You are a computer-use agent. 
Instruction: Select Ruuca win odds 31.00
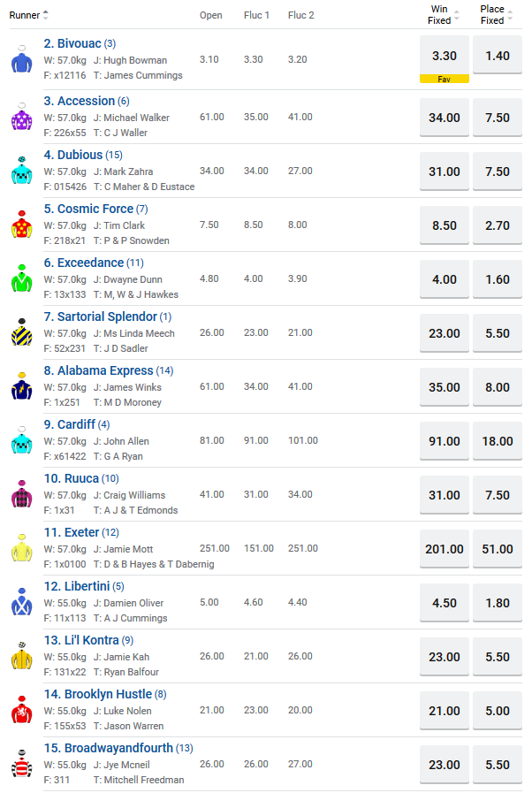coord(444,495)
